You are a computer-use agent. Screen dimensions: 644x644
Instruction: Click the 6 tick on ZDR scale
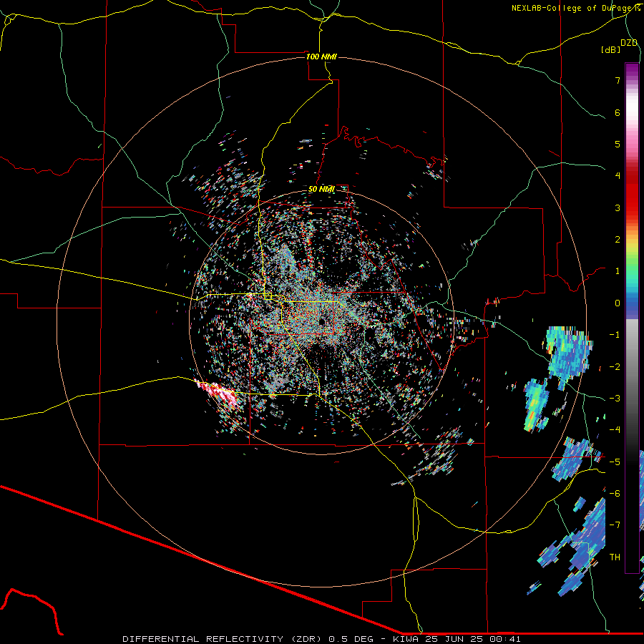coord(618,112)
